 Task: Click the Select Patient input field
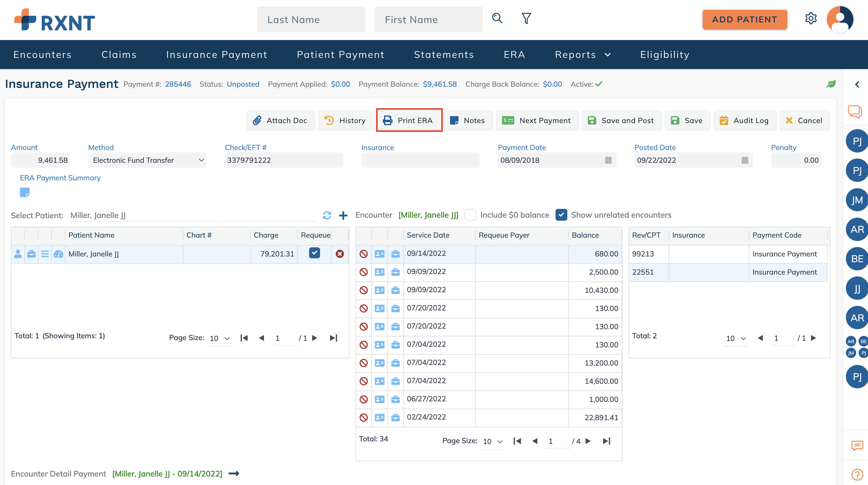pyautogui.click(x=193, y=215)
